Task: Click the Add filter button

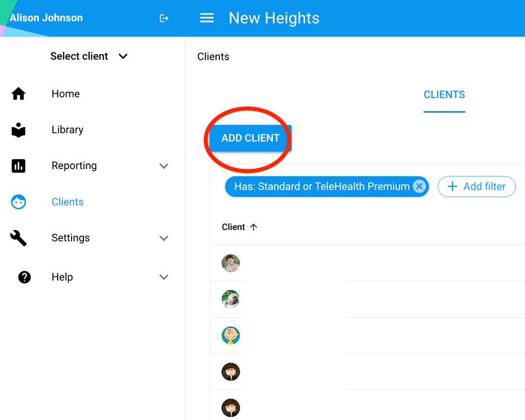Action: 477,187
